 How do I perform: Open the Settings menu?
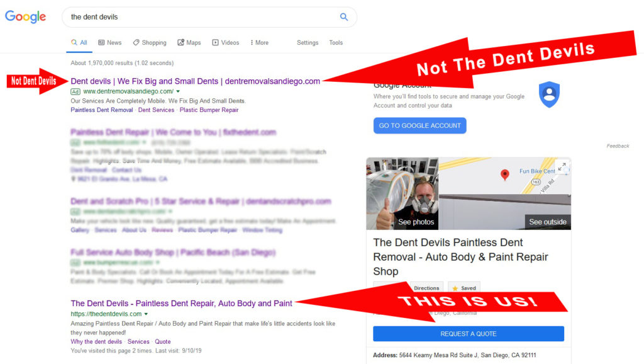point(308,43)
